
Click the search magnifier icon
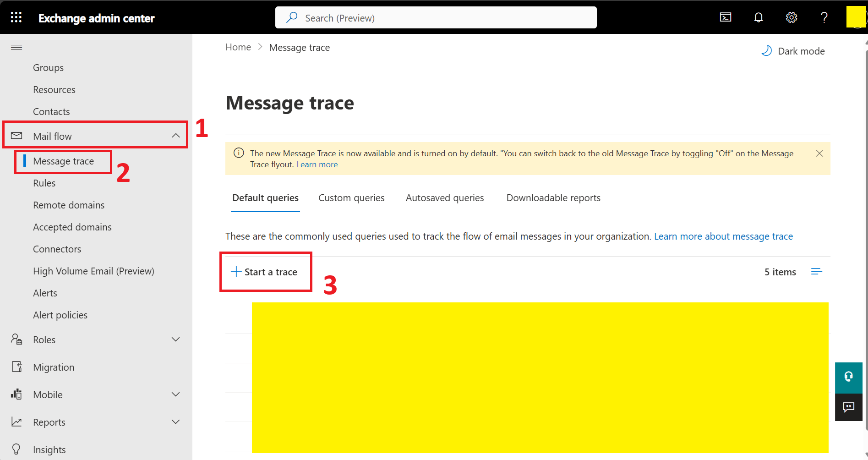[x=292, y=17]
